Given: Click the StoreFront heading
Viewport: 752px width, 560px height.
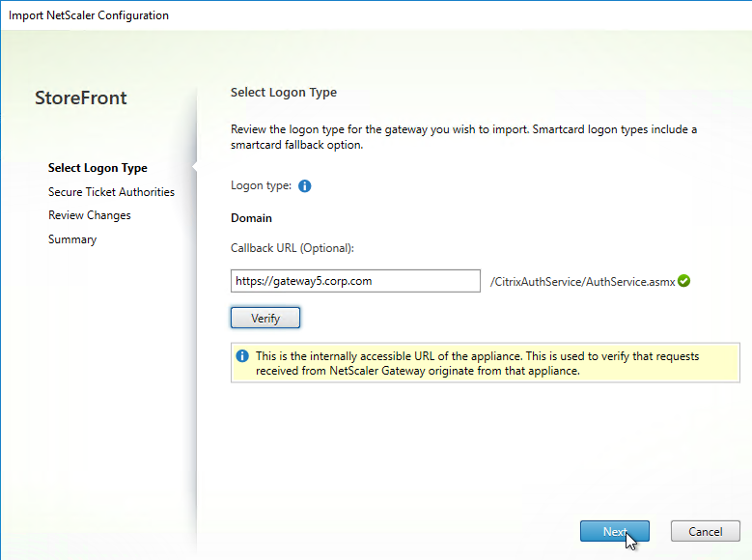Looking at the screenshot, I should (x=81, y=98).
